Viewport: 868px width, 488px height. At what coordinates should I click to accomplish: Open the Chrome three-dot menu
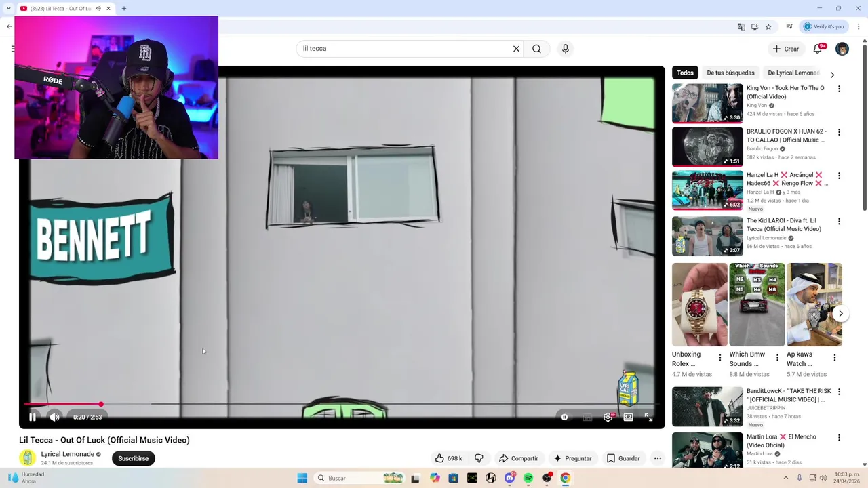click(859, 26)
